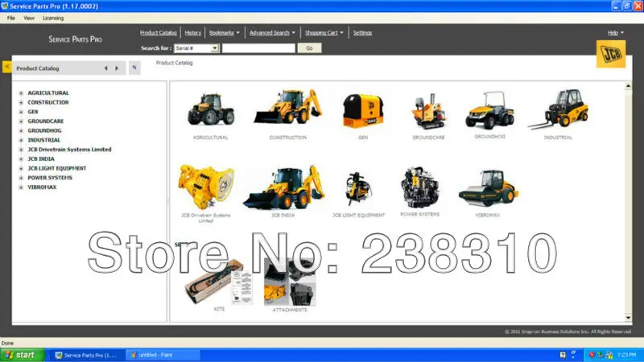644x362 pixels.
Task: Select the GROUNDHOG utility vehicle image
Action: [489, 110]
